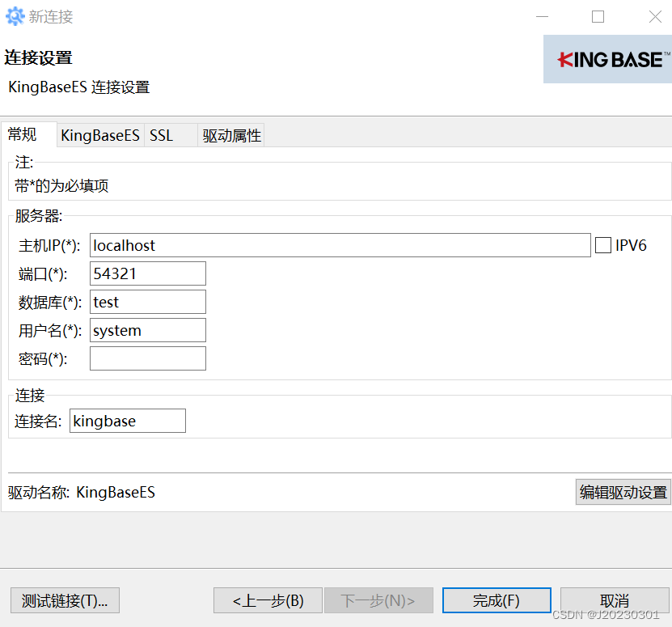The height and width of the screenshot is (627, 672).
Task: Click the 上一步 button
Action: pos(268,600)
